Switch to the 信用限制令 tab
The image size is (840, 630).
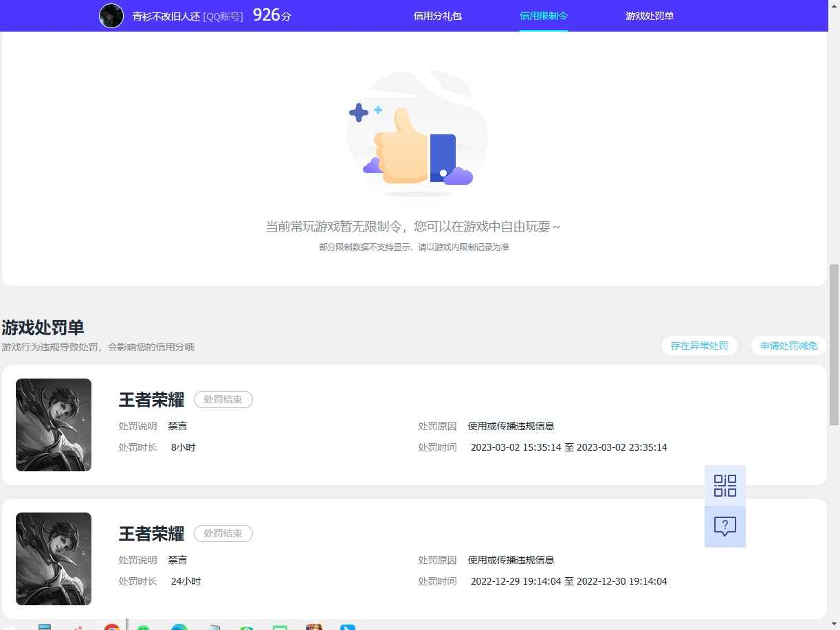544,15
